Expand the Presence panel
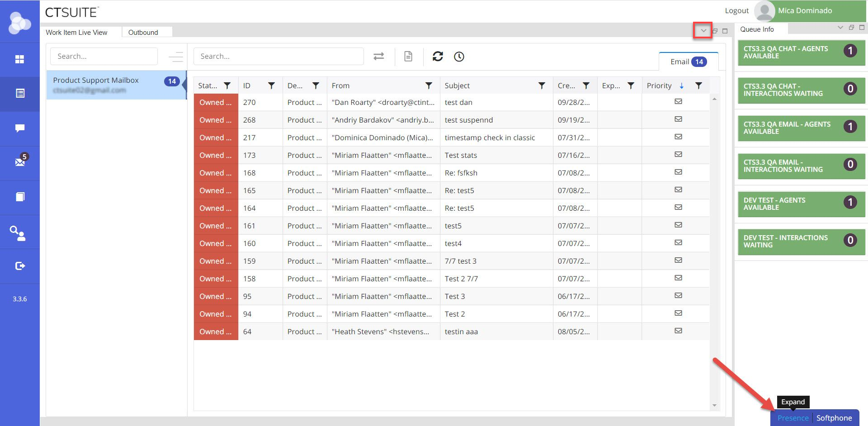The height and width of the screenshot is (426, 868). coord(793,418)
